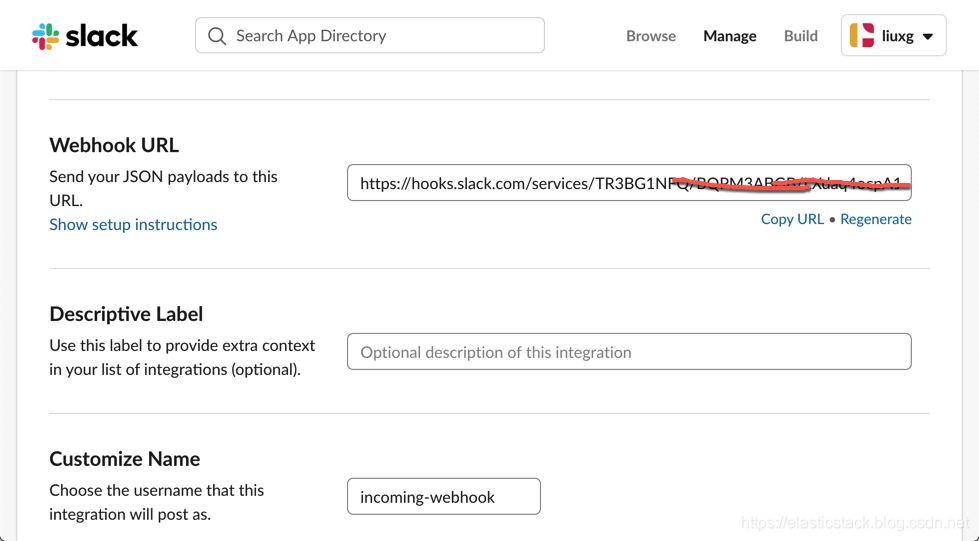The width and height of the screenshot is (979, 541).
Task: Copy the webhook via Copy URL link
Action: click(x=792, y=219)
